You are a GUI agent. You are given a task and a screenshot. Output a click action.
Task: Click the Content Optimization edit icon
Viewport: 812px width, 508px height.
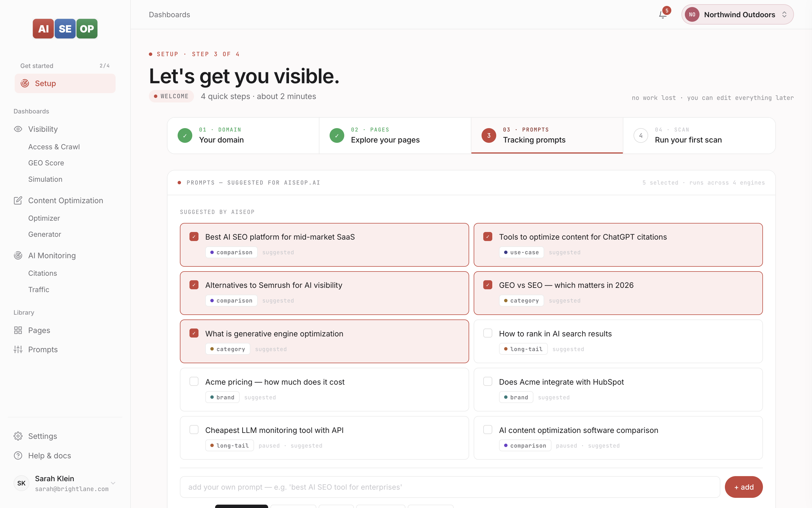[18, 201]
